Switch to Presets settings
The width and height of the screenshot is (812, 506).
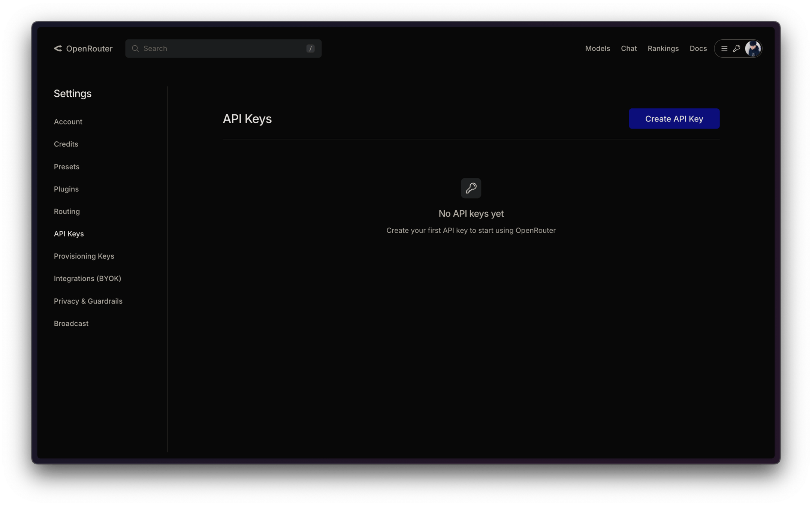click(x=66, y=166)
